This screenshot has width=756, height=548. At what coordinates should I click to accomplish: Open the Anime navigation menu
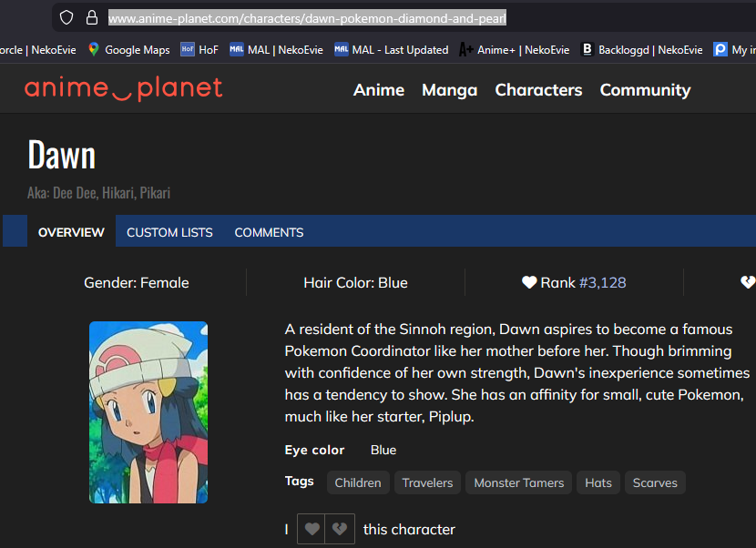(379, 90)
